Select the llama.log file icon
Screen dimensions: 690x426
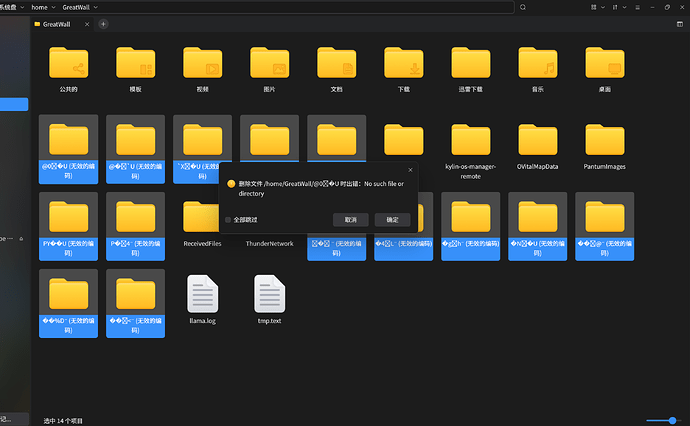click(x=203, y=294)
